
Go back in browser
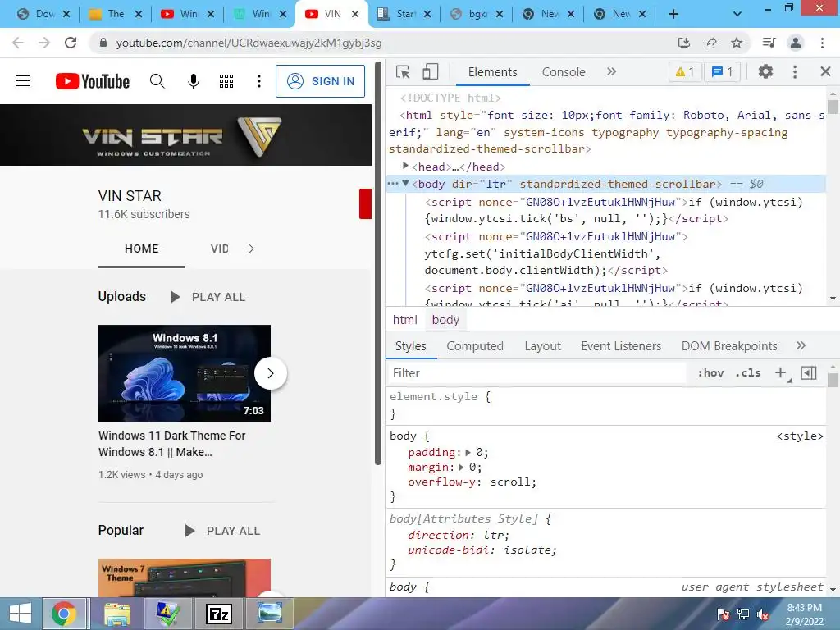click(x=18, y=43)
